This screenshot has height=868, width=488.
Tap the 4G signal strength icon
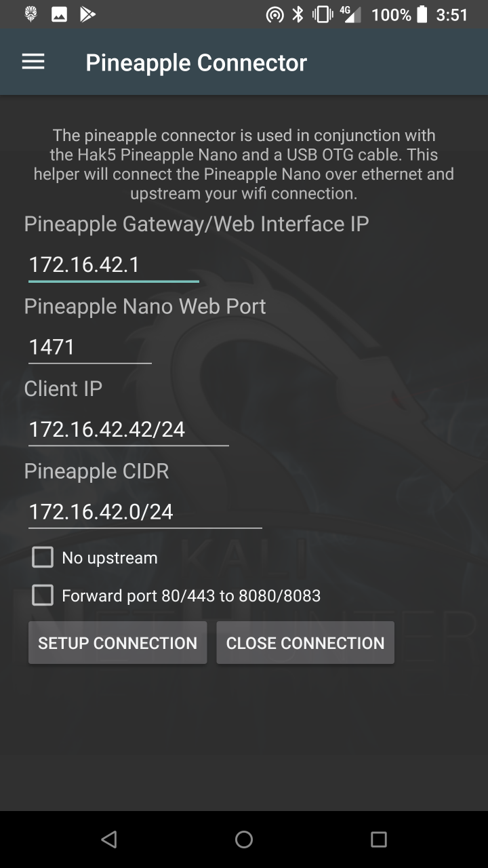point(350,14)
